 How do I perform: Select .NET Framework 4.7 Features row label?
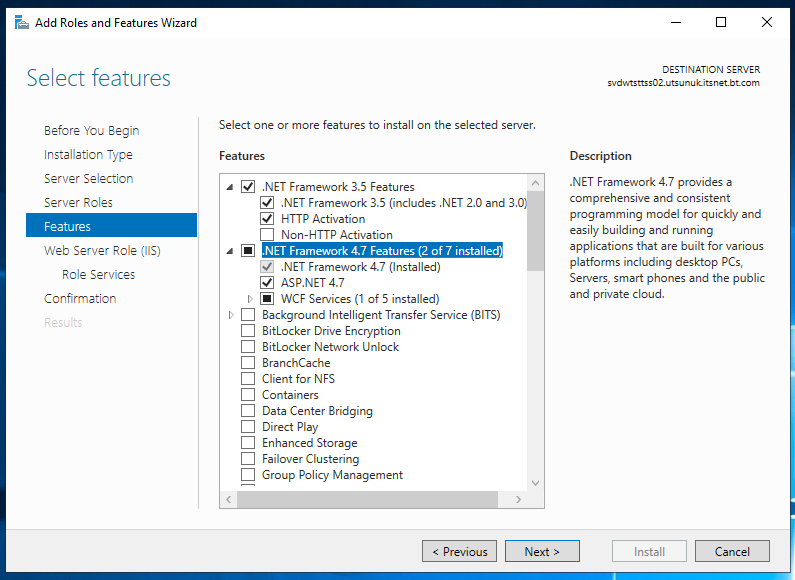coord(382,250)
